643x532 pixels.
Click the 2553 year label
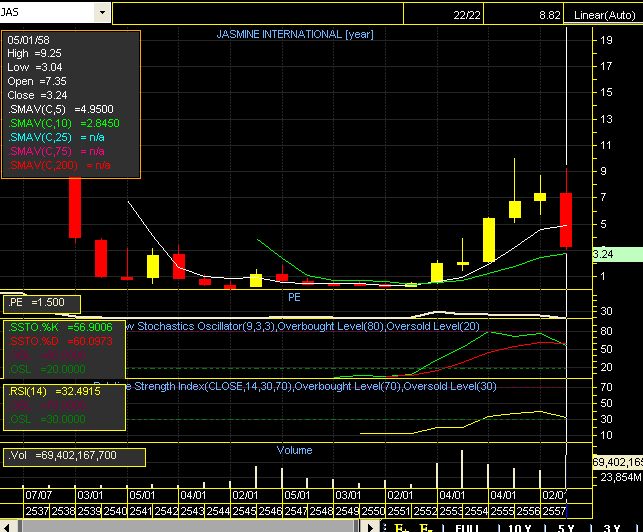pos(451,511)
